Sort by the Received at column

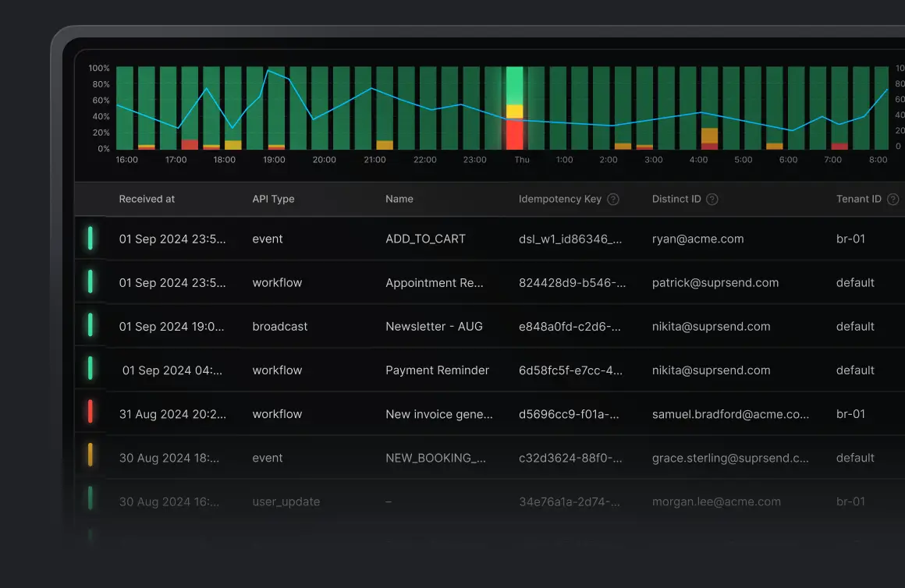click(x=147, y=199)
